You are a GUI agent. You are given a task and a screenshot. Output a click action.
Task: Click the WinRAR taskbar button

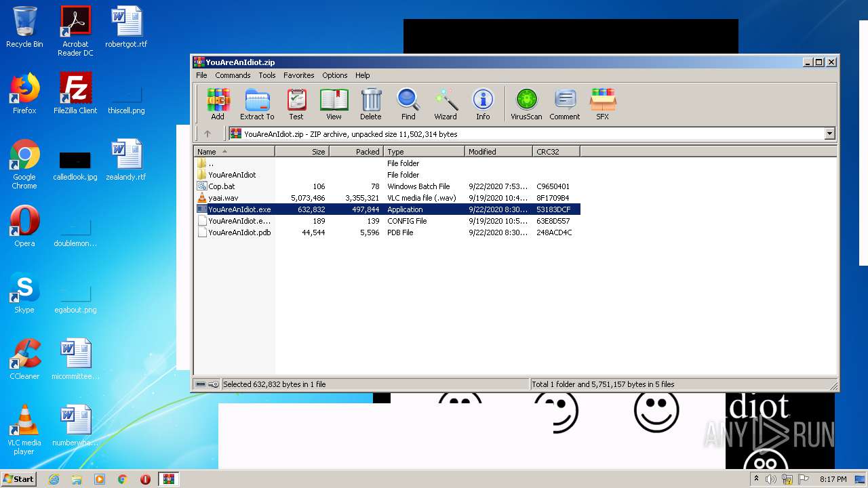(168, 479)
